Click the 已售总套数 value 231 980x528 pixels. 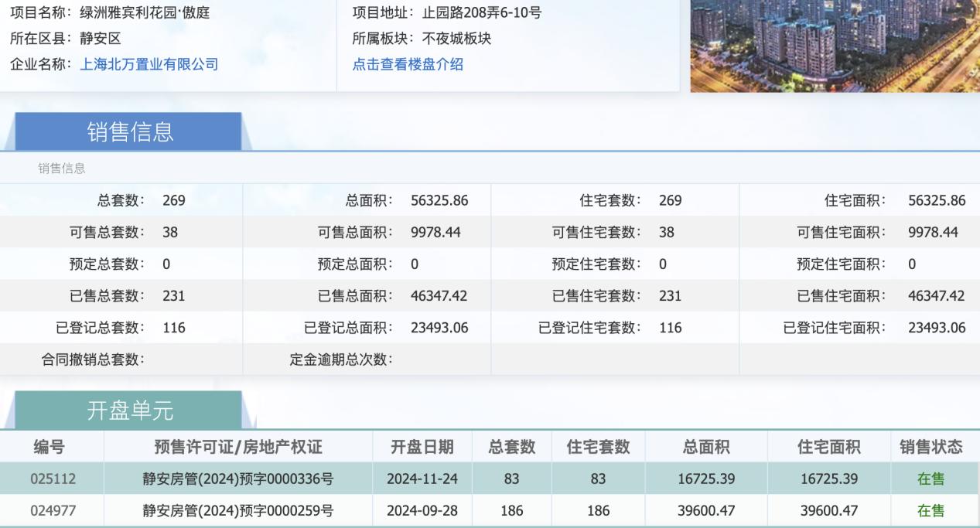point(174,295)
